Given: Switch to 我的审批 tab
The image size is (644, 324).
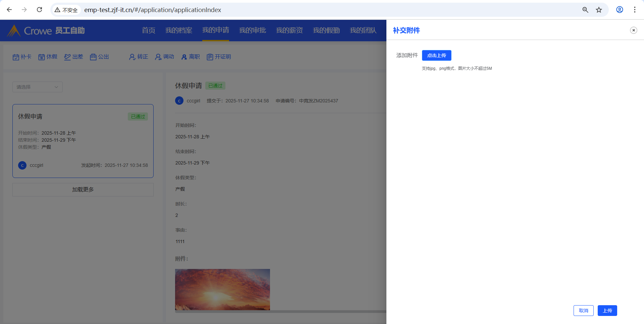Looking at the screenshot, I should coord(252,31).
